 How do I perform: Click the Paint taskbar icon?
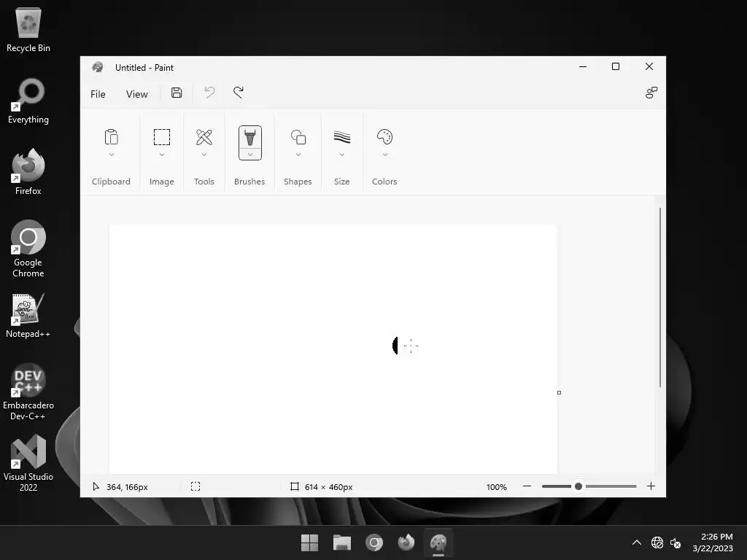pos(438,542)
